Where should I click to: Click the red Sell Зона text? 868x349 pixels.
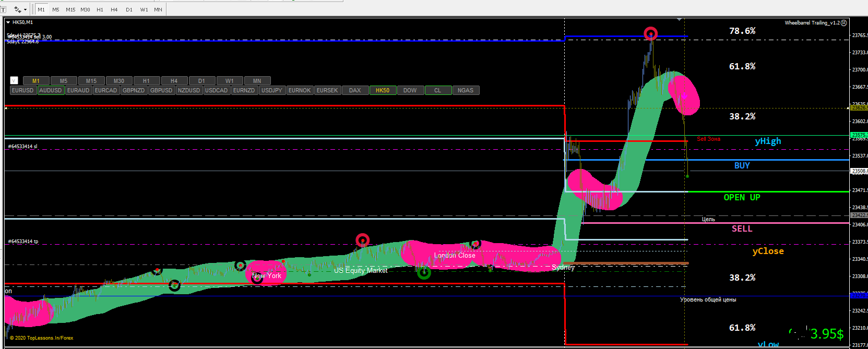[x=708, y=139]
